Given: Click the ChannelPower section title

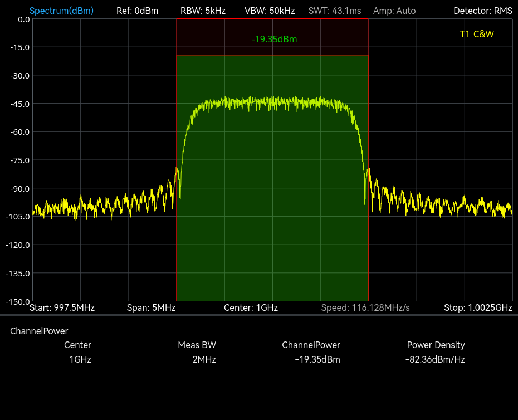Looking at the screenshot, I should [x=39, y=331].
